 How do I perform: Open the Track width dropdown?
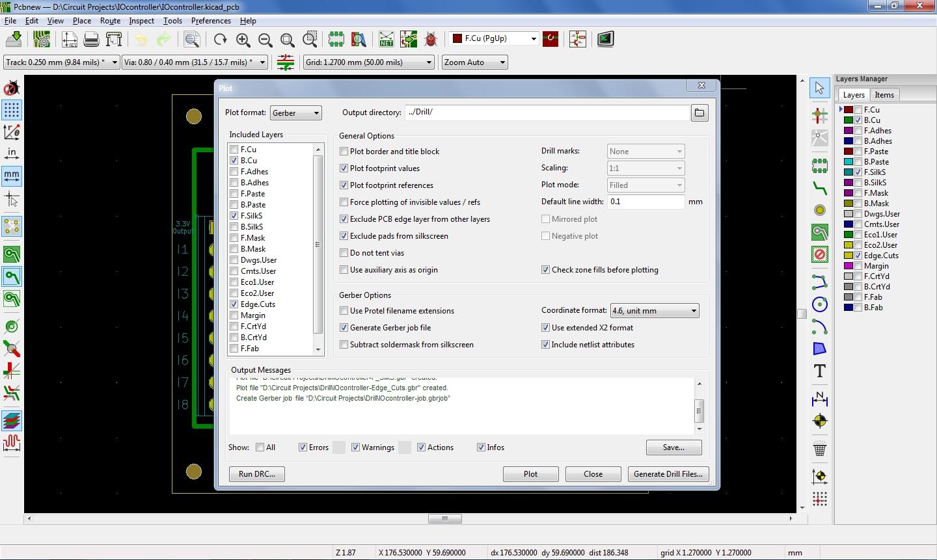click(61, 62)
